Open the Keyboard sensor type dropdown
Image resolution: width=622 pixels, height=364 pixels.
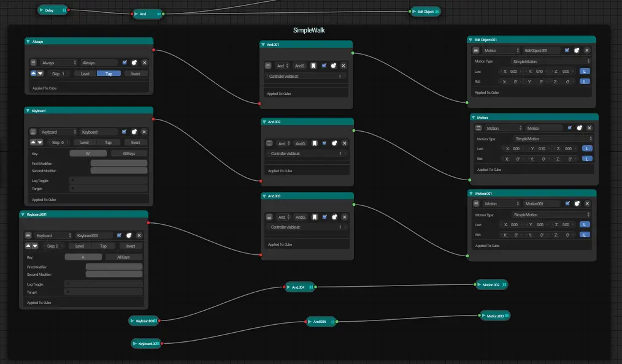(59, 132)
